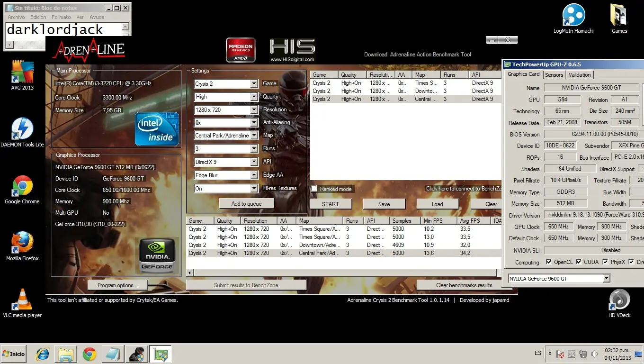Switch to Notepad taskbar button
644x364 pixels.
[x=113, y=354]
